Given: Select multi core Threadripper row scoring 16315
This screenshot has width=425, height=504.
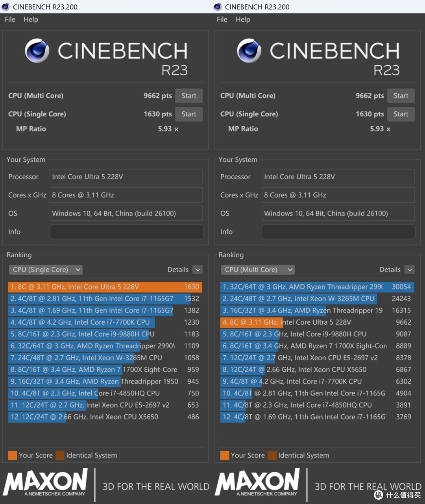Looking at the screenshot, I should tap(317, 310).
